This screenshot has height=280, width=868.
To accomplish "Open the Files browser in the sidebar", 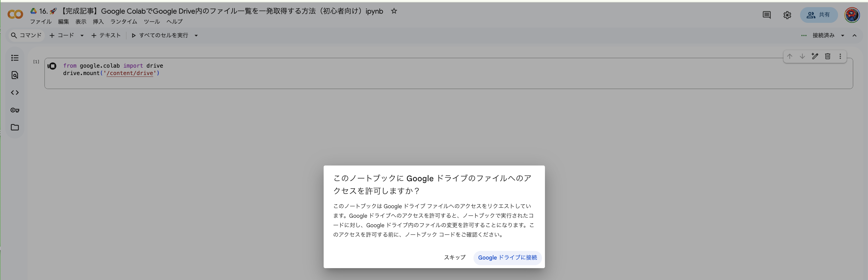I will coord(15,127).
